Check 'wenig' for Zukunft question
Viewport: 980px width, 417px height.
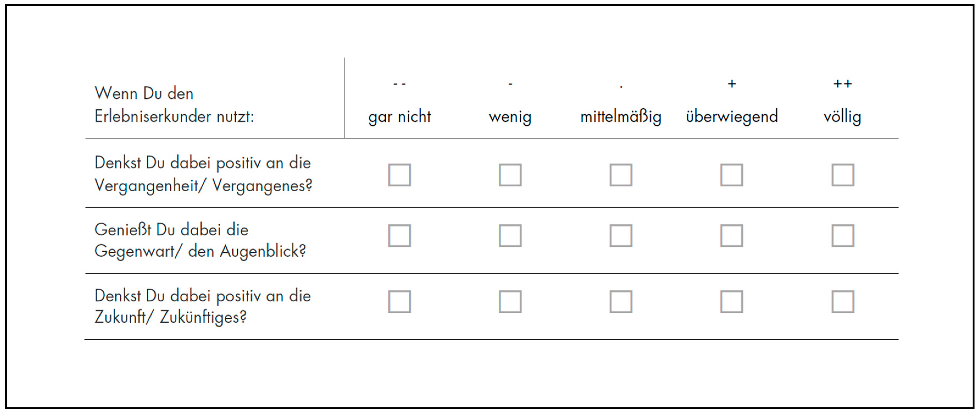(x=510, y=302)
